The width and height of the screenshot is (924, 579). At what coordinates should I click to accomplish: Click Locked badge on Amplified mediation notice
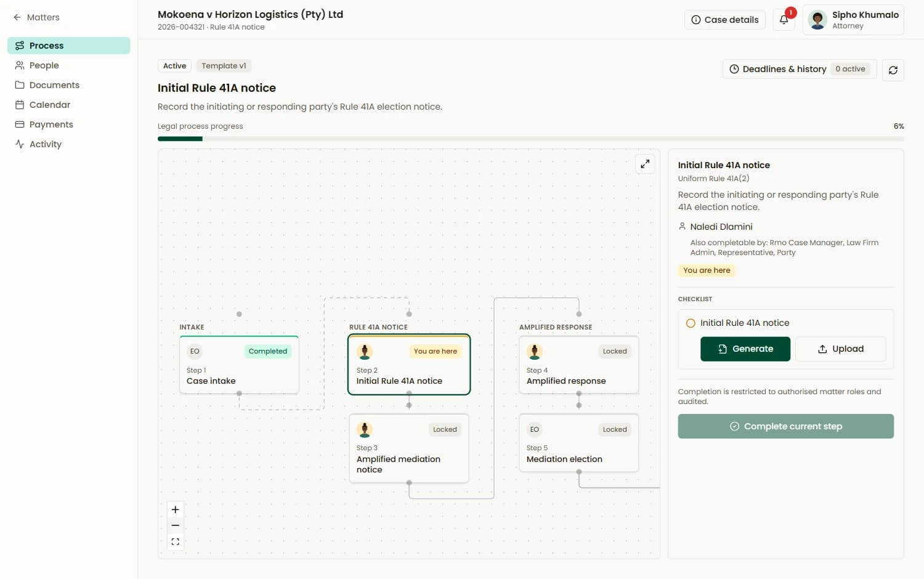pyautogui.click(x=445, y=429)
